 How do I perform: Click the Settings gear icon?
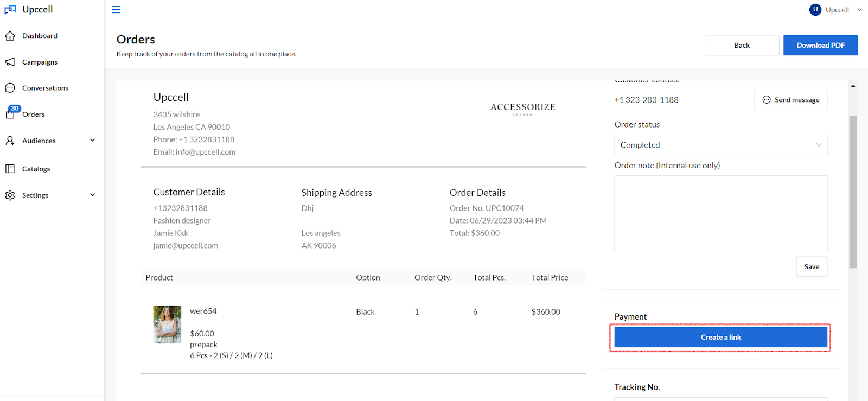pos(10,195)
